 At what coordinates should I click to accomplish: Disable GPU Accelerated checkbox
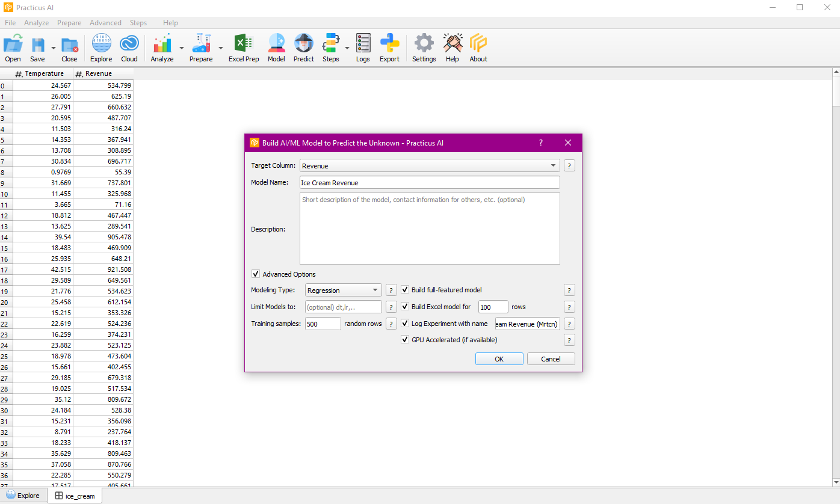pyautogui.click(x=406, y=340)
